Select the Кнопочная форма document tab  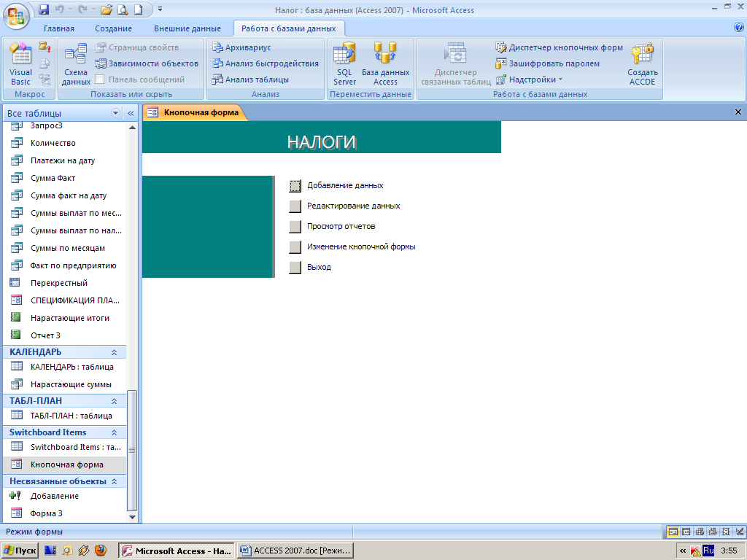click(x=194, y=112)
